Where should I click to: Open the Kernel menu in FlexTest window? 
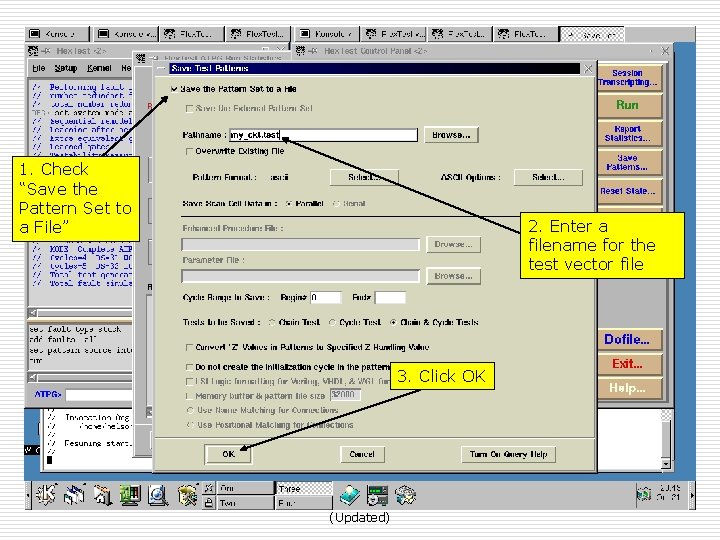(x=99, y=68)
